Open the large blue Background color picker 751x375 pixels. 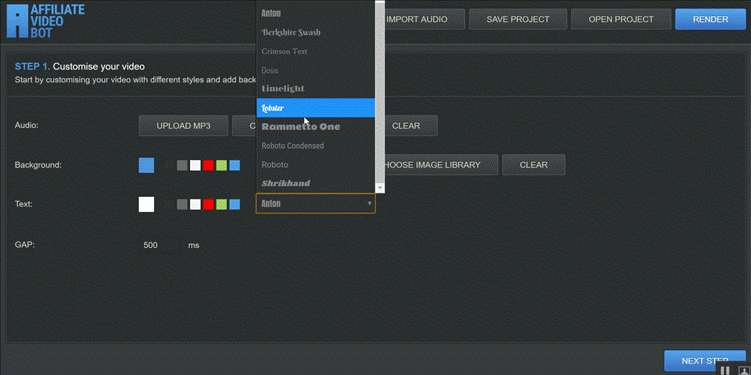147,165
